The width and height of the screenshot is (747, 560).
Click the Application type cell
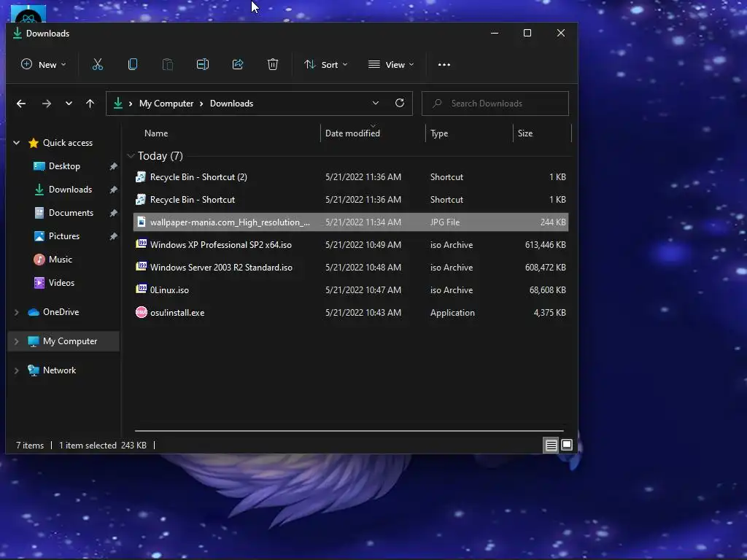click(x=452, y=313)
